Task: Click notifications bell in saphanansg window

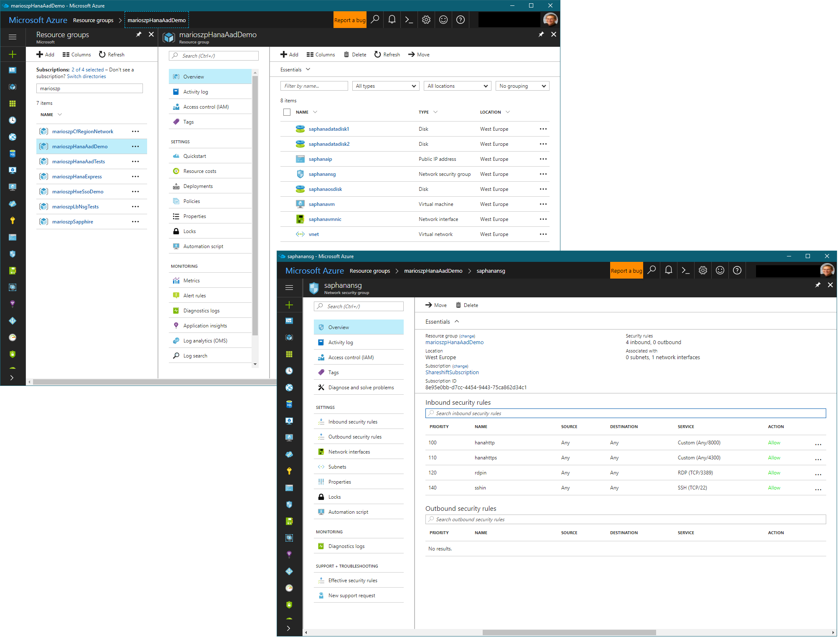Action: (669, 270)
